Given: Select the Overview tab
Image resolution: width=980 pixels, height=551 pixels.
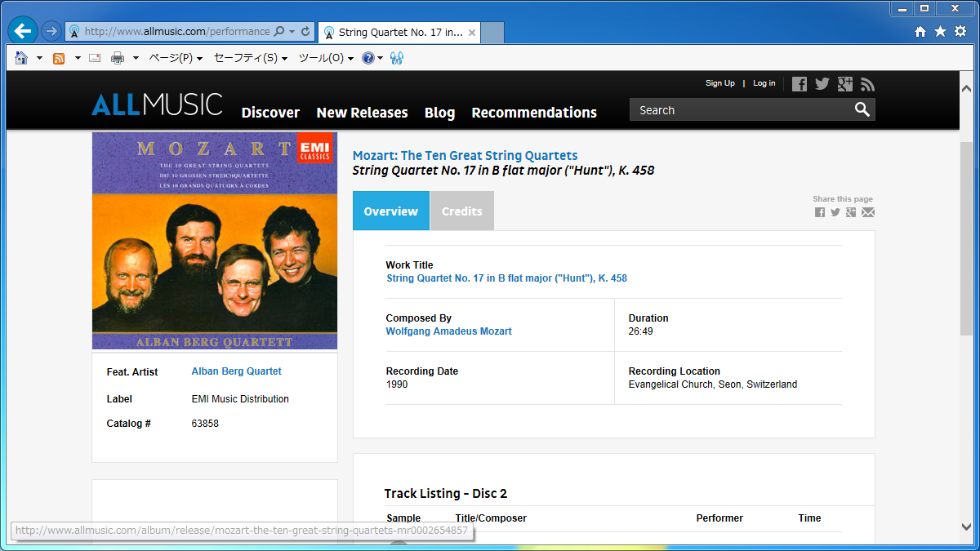Looking at the screenshot, I should [x=391, y=211].
